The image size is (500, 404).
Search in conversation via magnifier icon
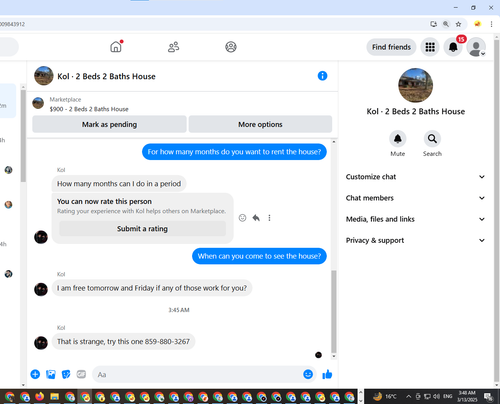[x=432, y=139]
